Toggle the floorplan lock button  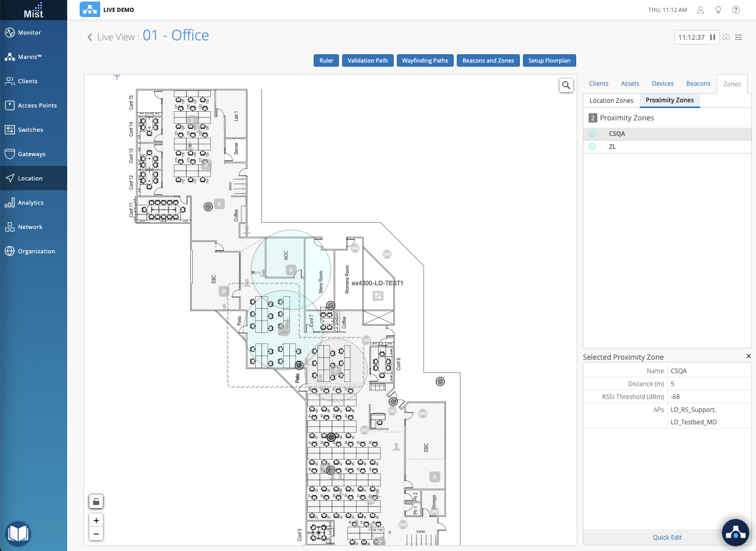tap(96, 501)
